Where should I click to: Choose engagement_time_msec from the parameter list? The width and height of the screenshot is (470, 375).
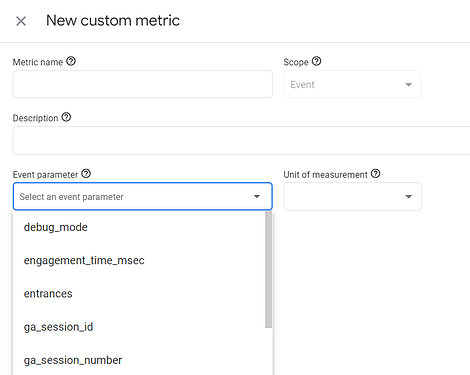point(139,260)
